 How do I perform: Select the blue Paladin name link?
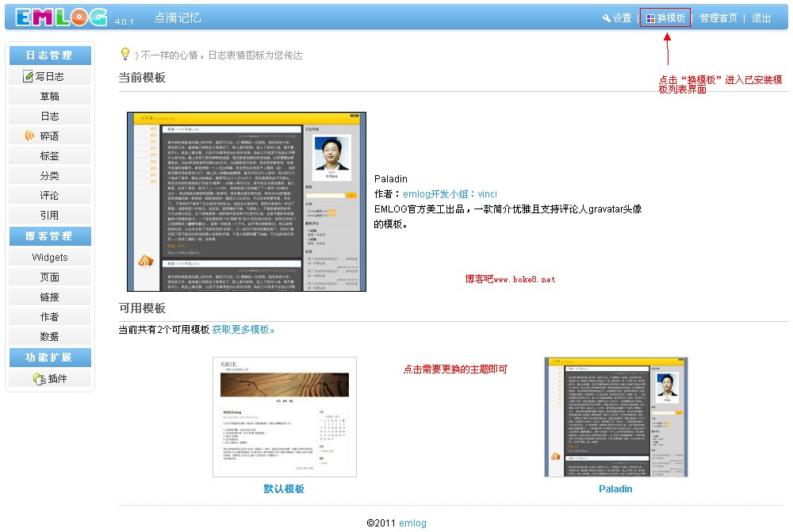615,489
